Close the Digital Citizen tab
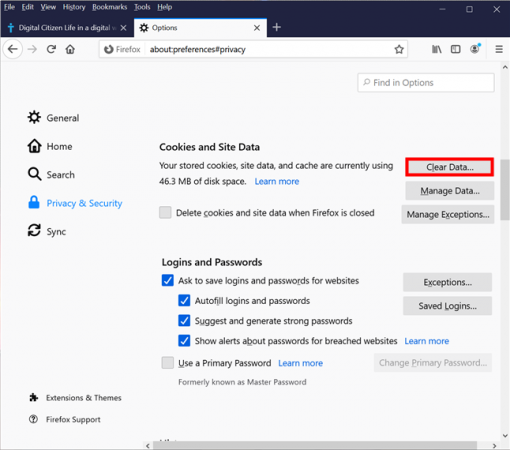This screenshot has height=450, width=510. 123,28
